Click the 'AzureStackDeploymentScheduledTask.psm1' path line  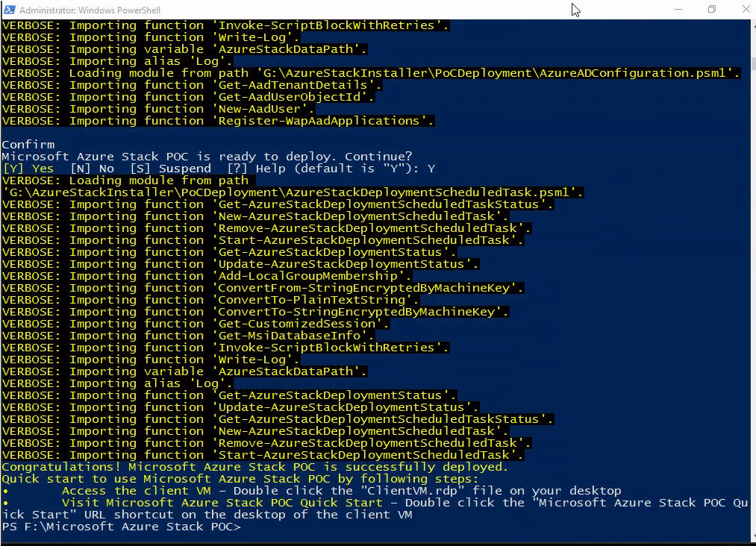click(293, 192)
